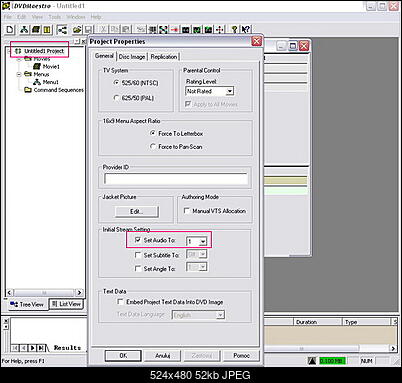
Task: Open the Rating Level dropdown
Action: [230, 91]
